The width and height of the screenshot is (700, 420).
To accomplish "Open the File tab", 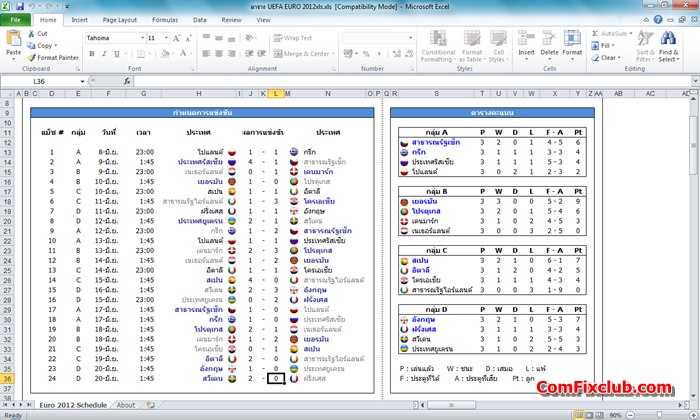I will [16, 20].
